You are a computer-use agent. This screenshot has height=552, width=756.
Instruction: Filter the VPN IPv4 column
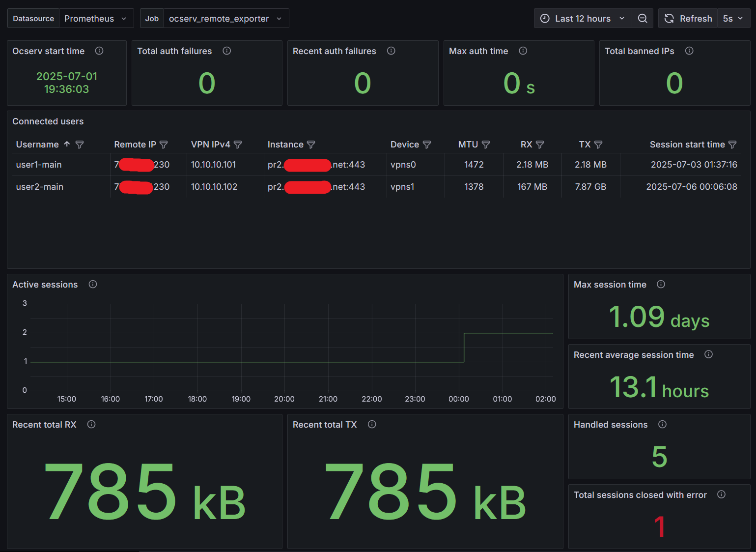(x=238, y=145)
